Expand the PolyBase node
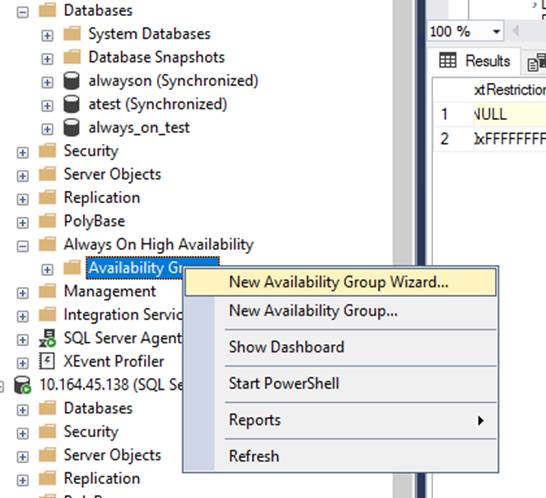Viewport: 546px width, 498px height. pos(23,223)
